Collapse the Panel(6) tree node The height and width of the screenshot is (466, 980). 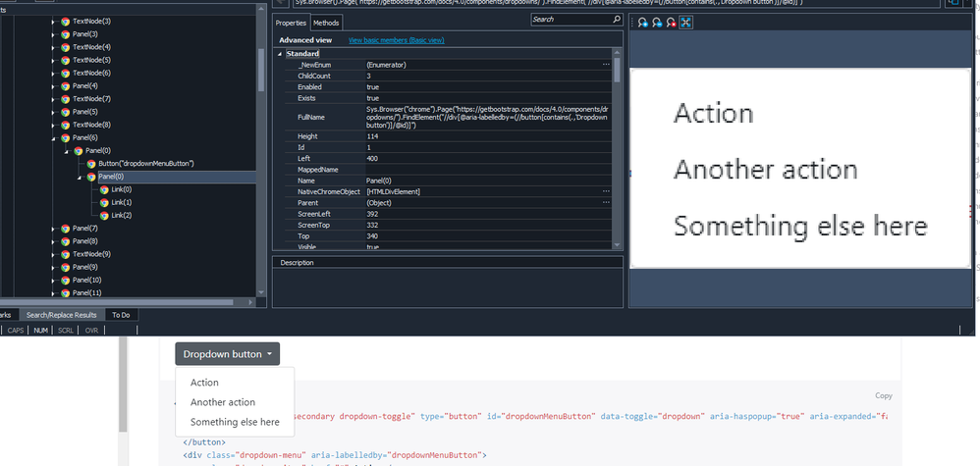54,137
